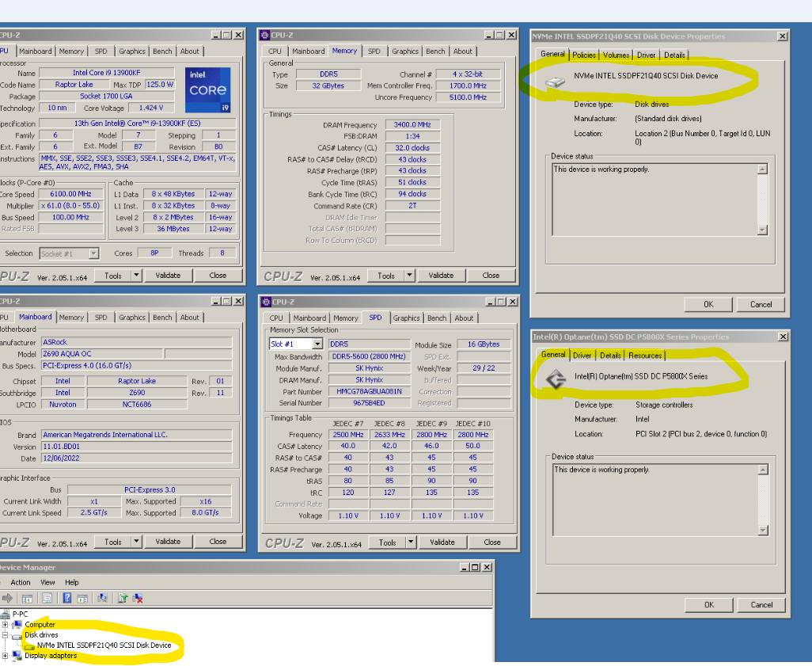Viewport: 812px width, 666px height.
Task: Toggle action pane icon in Device Manager toolbar
Action: pyautogui.click(x=82, y=598)
